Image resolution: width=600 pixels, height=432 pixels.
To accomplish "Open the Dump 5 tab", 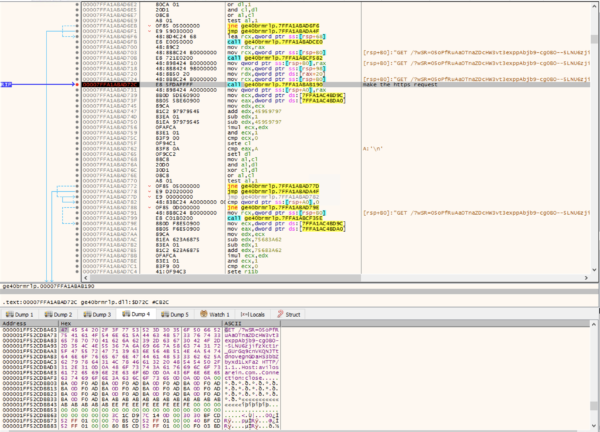I will click(x=175, y=315).
